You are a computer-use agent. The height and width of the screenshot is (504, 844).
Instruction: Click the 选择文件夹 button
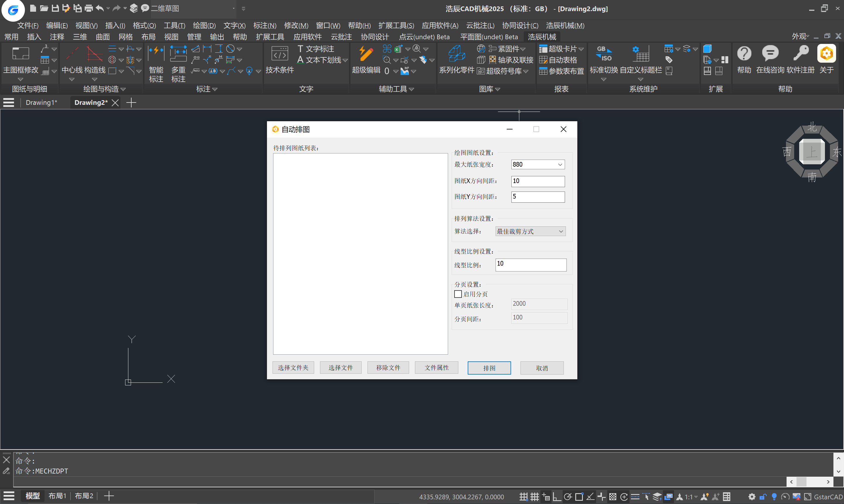293,368
